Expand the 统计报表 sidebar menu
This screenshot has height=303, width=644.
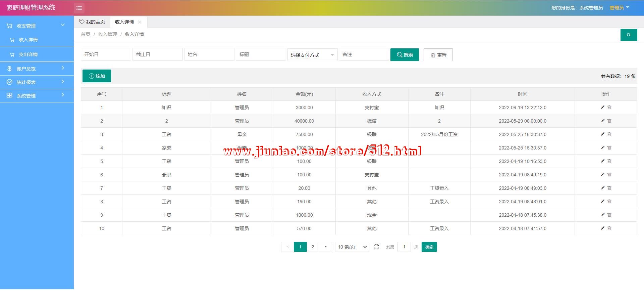coord(37,82)
